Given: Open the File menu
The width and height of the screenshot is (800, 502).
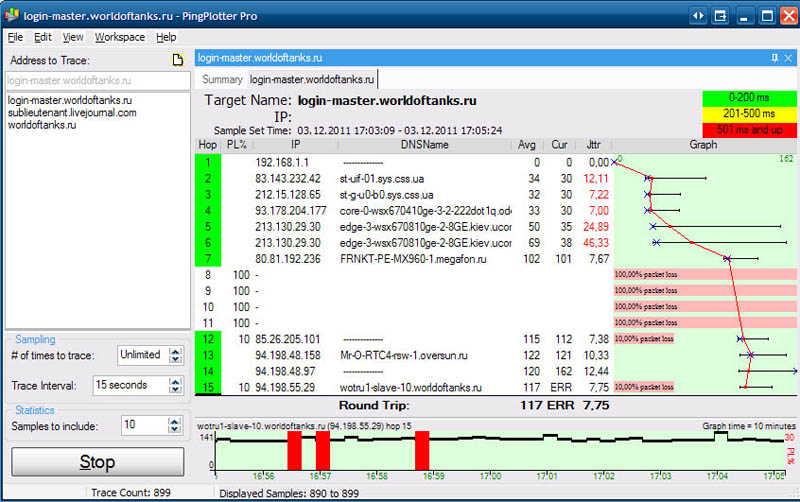Looking at the screenshot, I should tap(15, 37).
